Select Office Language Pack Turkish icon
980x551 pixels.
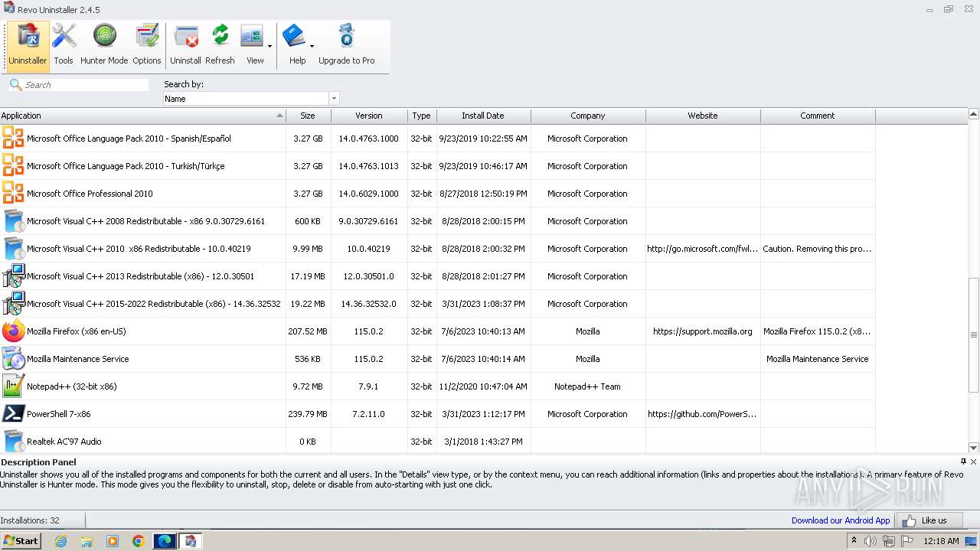click(x=13, y=165)
